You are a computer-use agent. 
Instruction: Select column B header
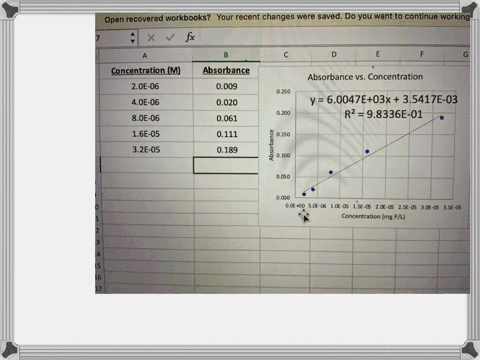tap(226, 55)
